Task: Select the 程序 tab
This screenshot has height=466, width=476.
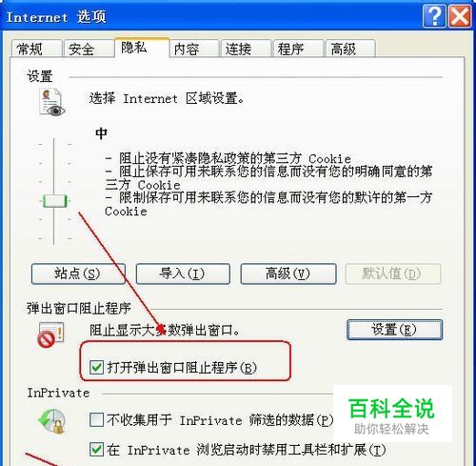Action: pyautogui.click(x=298, y=49)
